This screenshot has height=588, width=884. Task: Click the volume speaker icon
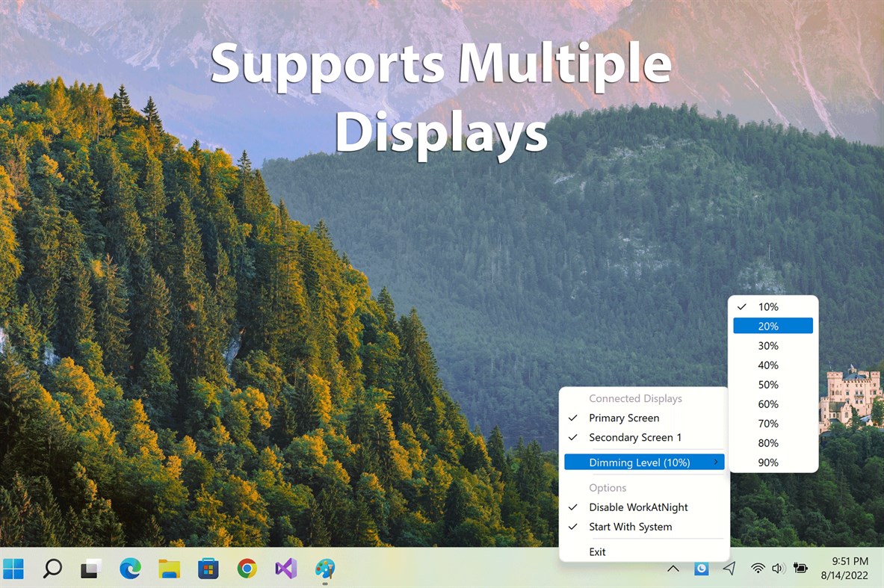778,569
